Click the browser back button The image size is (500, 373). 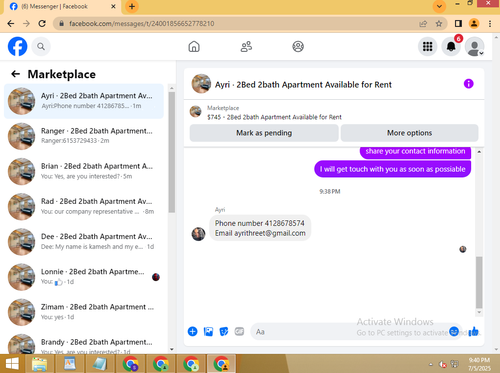[11, 24]
